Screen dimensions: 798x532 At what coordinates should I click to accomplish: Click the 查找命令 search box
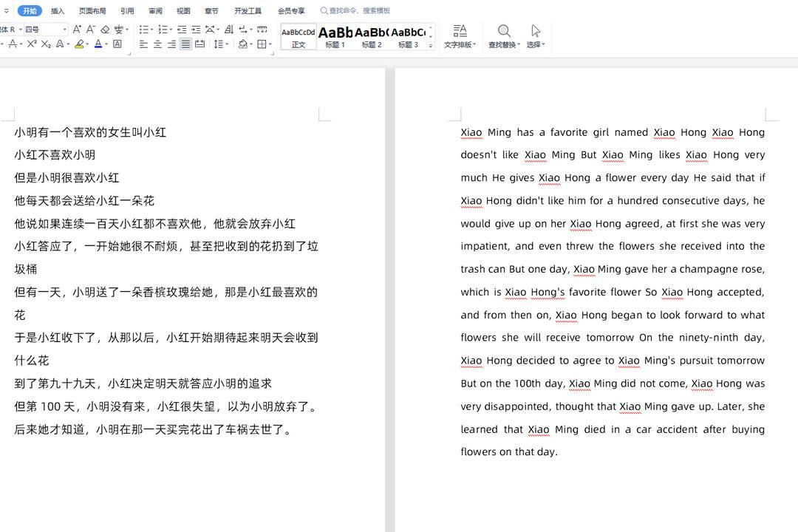point(355,10)
